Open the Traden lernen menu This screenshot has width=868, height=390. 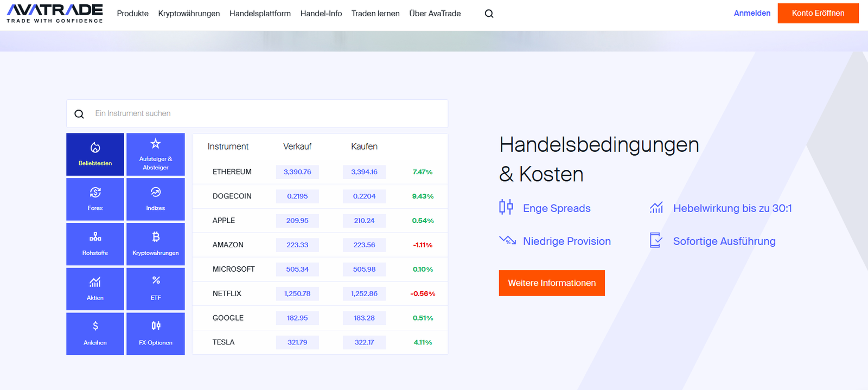tap(375, 14)
